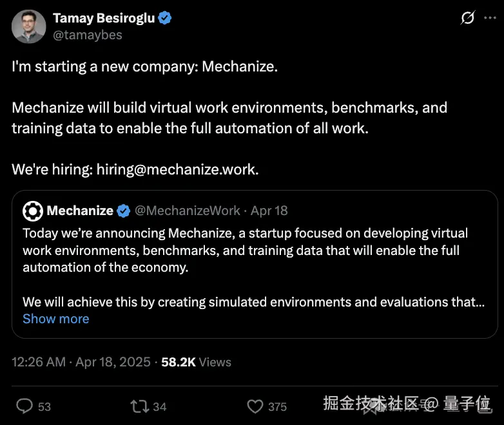
Task: Click the repost arrows icon
Action: (x=139, y=406)
